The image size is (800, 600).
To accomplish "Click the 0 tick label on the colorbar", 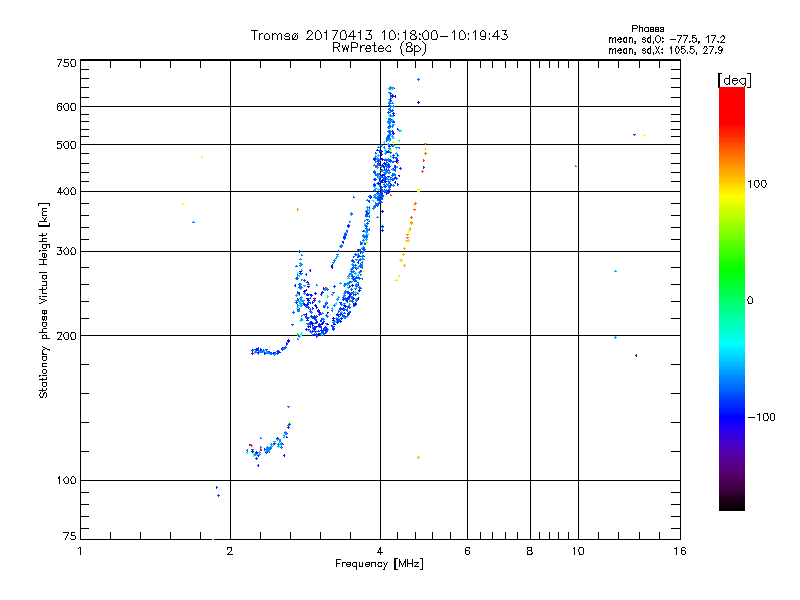I will (749, 300).
